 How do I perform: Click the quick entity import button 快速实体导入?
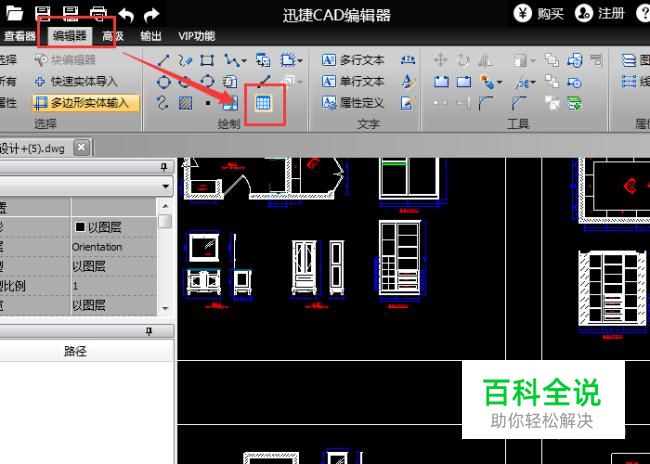coord(76,81)
